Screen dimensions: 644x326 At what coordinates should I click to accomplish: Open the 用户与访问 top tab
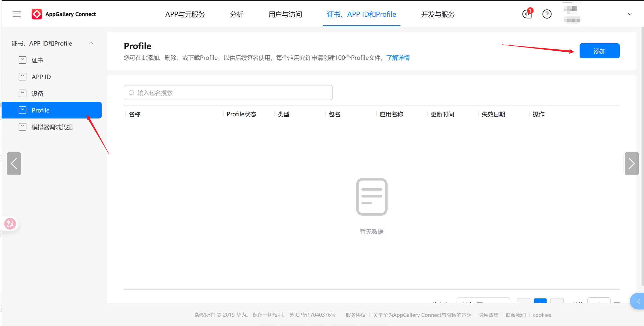285,14
